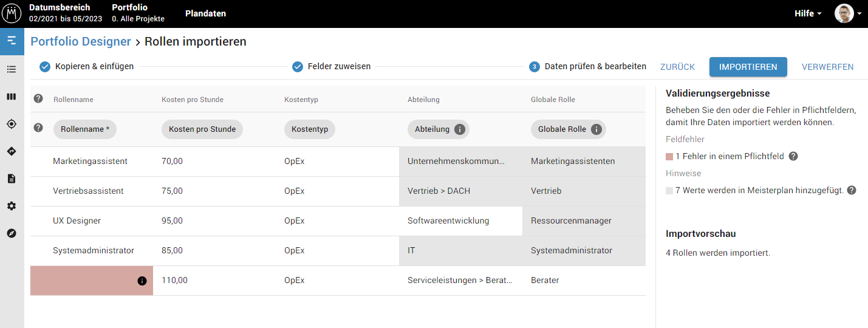Image resolution: width=868 pixels, height=328 pixels.
Task: Go to step Kopieren & einfügen
Action: [x=87, y=67]
